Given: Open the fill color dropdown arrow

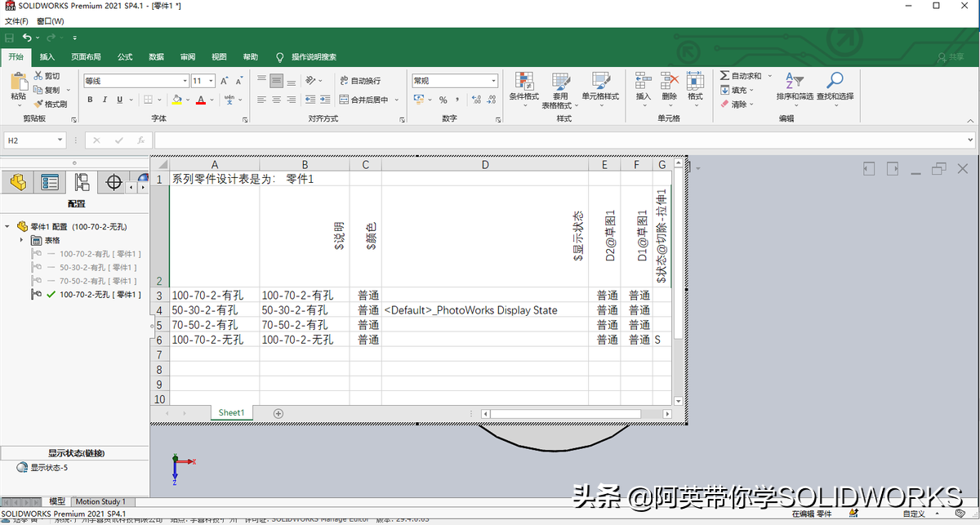Looking at the screenshot, I should [x=186, y=100].
